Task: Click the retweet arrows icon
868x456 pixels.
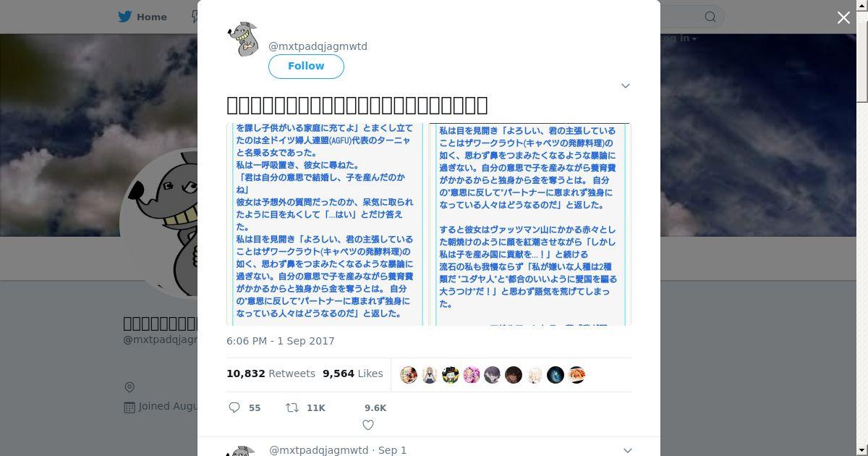Action: [x=292, y=408]
